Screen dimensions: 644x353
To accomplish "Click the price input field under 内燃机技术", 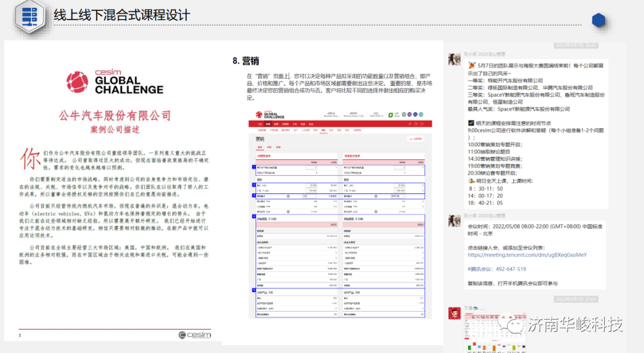I will coord(310,185).
